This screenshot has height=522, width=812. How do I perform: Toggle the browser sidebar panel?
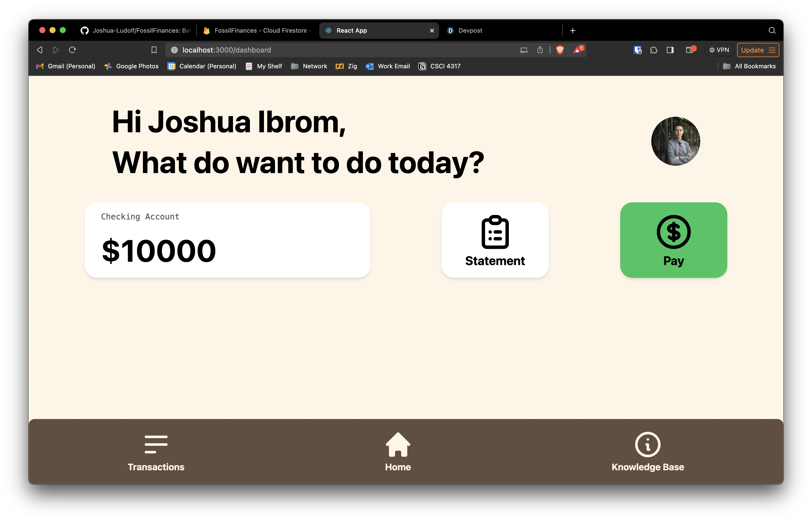(670, 50)
